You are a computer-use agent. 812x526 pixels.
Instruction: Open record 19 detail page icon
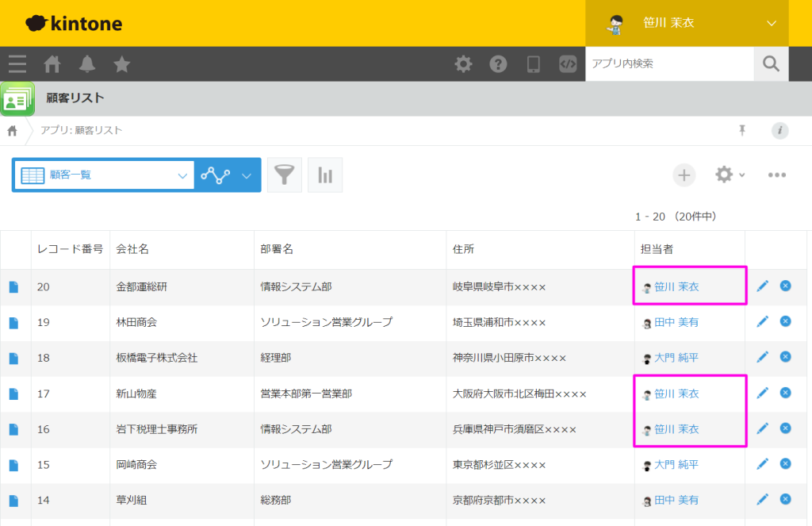click(14, 323)
